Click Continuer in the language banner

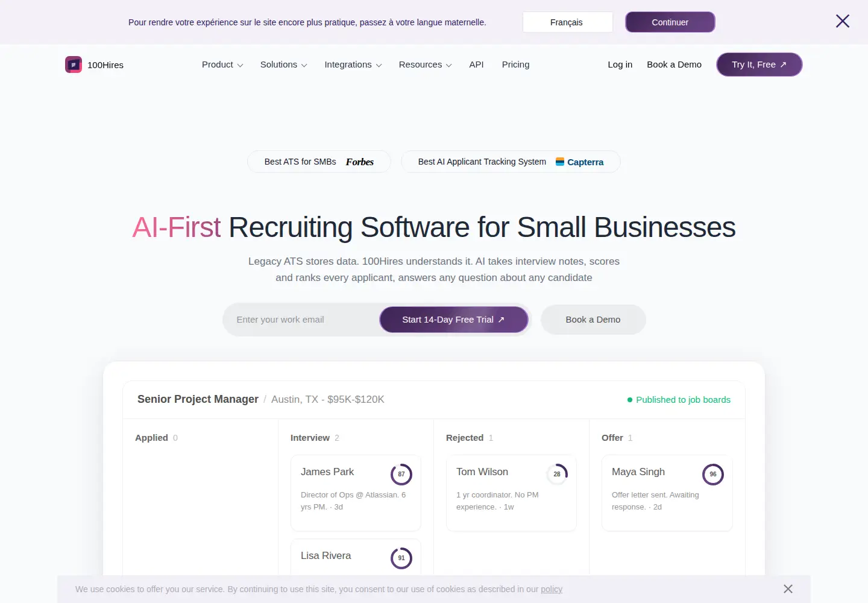click(x=670, y=22)
